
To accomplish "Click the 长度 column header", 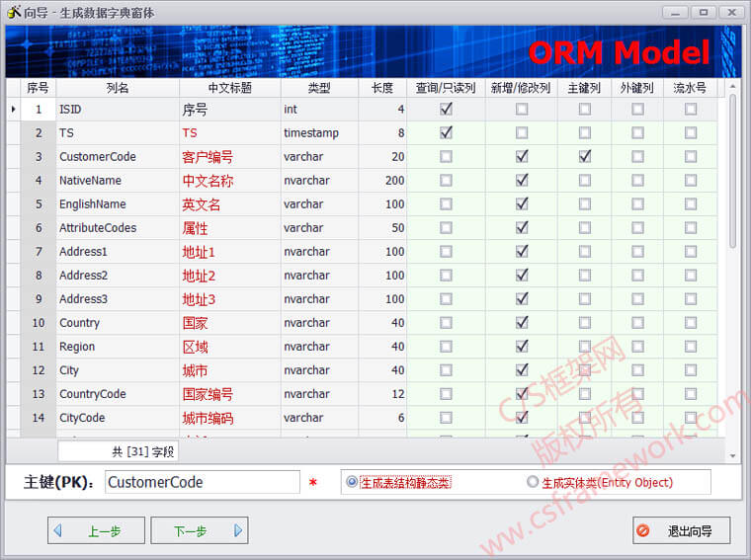I will (382, 88).
